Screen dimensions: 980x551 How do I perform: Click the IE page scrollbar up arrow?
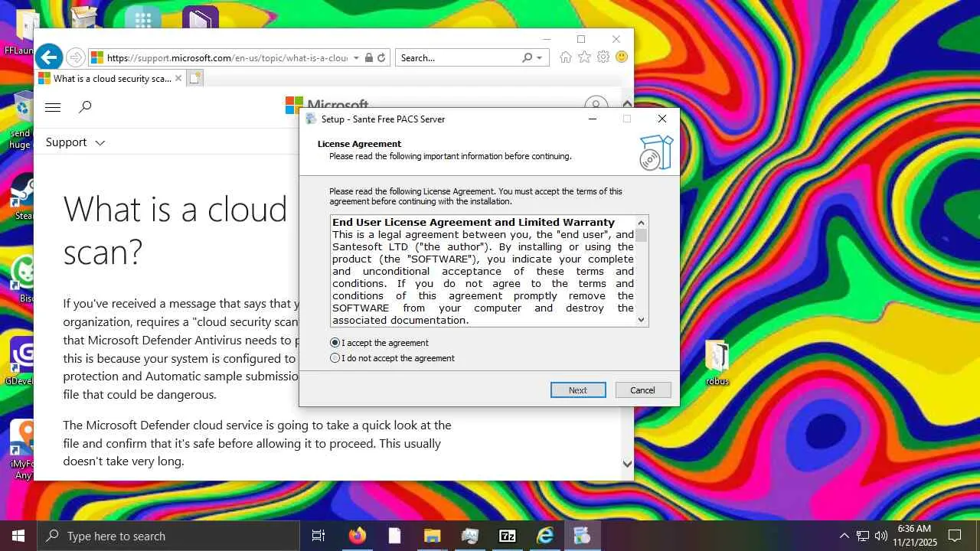pyautogui.click(x=627, y=103)
